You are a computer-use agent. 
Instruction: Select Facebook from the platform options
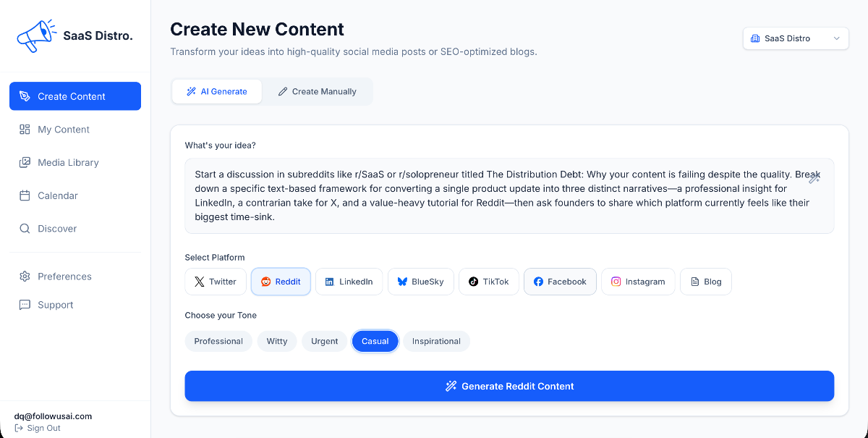(560, 281)
